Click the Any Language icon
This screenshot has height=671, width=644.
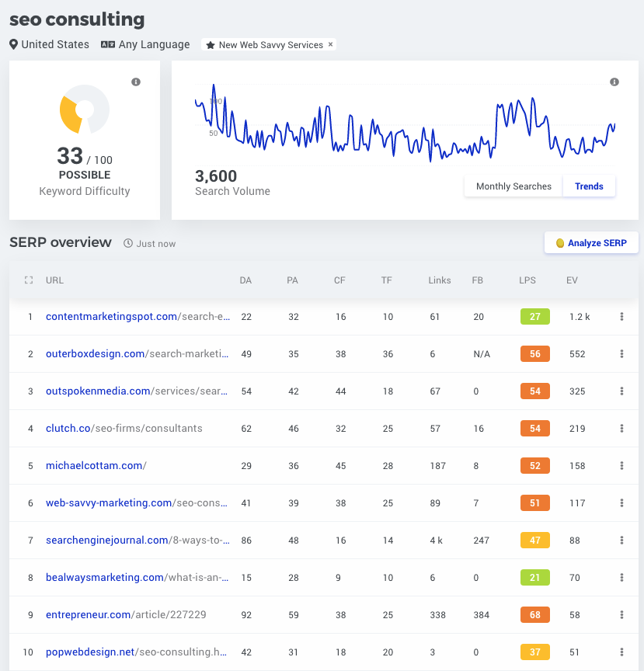pyautogui.click(x=108, y=44)
